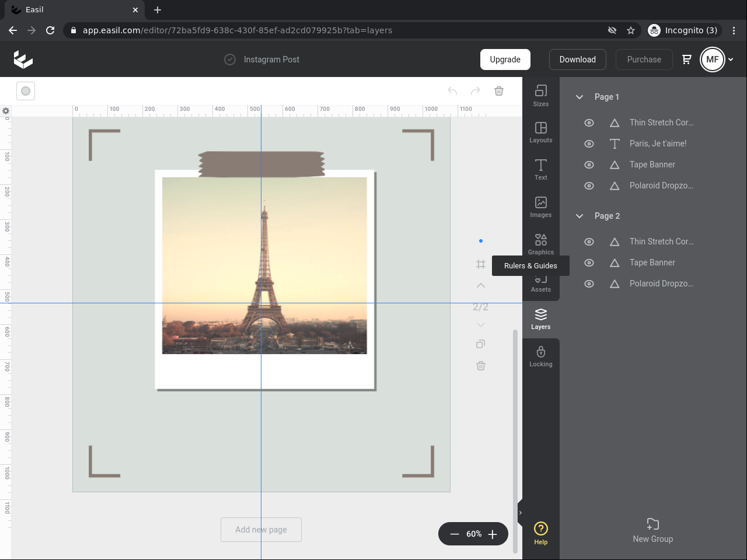The height and width of the screenshot is (560, 747).
Task: Open the Images panel
Action: [x=540, y=207]
